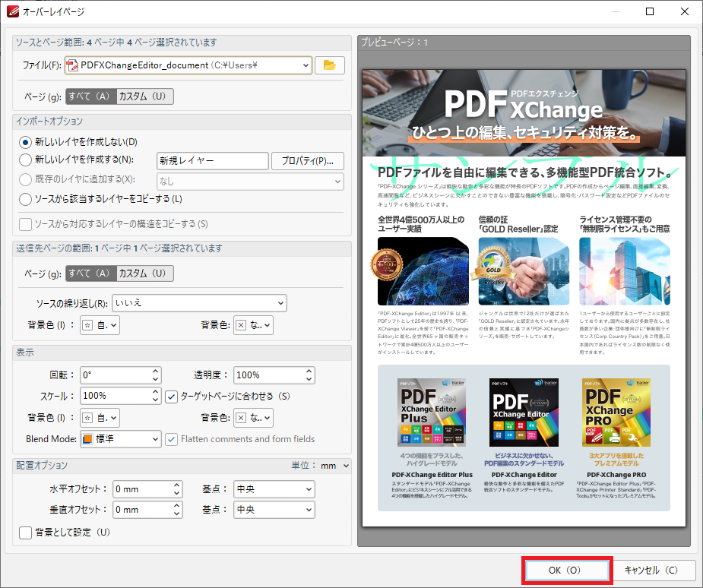Screen dimensions: 703x588
Task: Open the browse folder icon next to the file field
Action: 330,65
